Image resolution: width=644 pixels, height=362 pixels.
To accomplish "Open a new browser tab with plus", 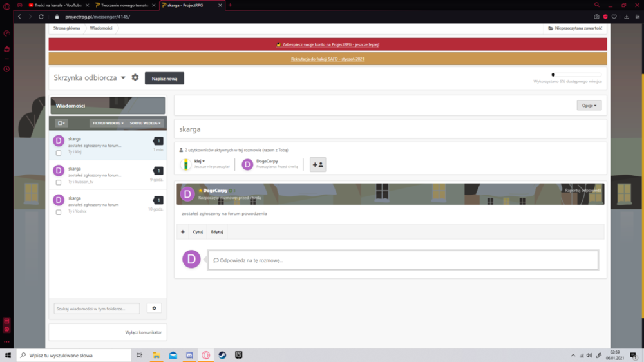I will pyautogui.click(x=230, y=5).
